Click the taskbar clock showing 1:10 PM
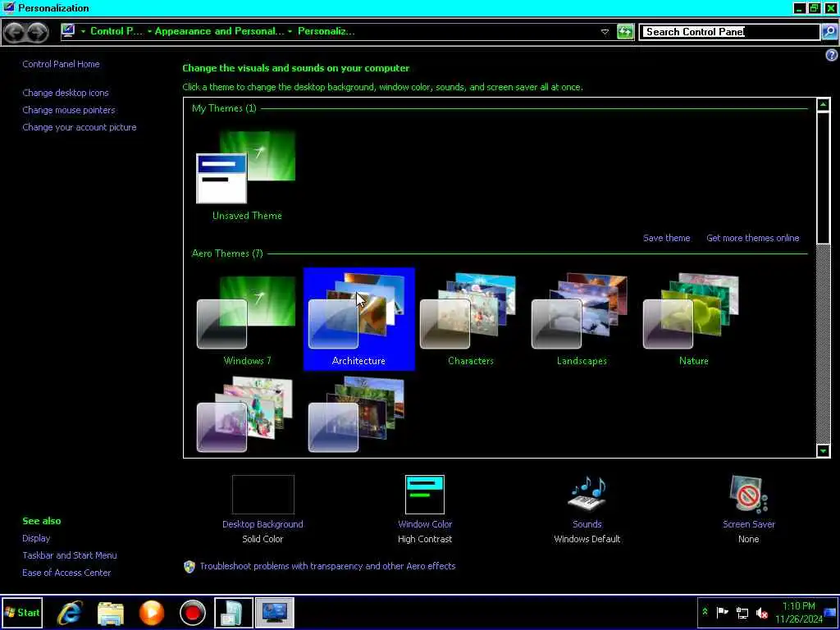 click(798, 612)
